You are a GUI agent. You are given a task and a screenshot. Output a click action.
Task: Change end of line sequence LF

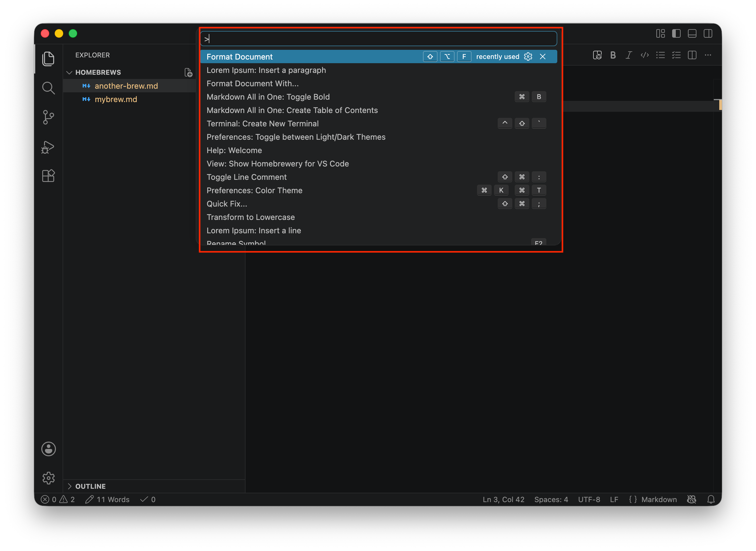coord(614,499)
